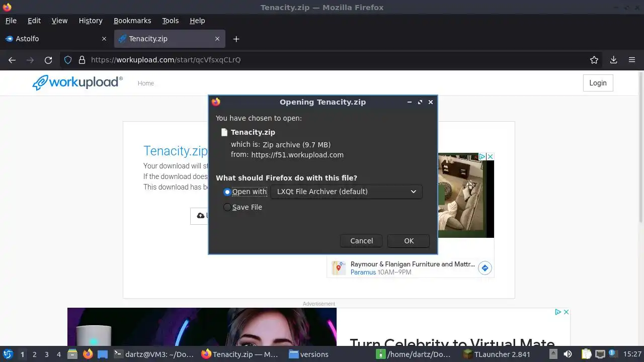This screenshot has height=362, width=644.
Task: Open the Tools menu
Action: [x=170, y=21]
